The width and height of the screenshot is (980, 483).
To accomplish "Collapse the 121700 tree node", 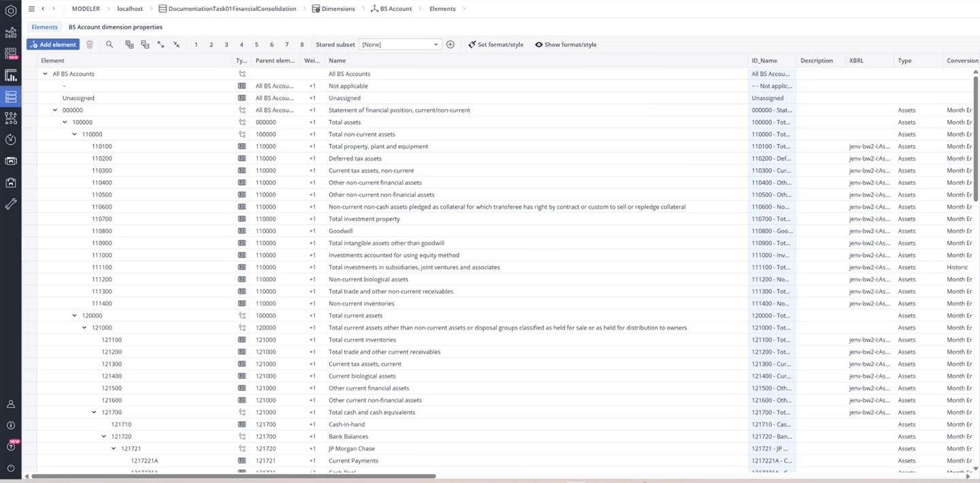I will pyautogui.click(x=95, y=412).
